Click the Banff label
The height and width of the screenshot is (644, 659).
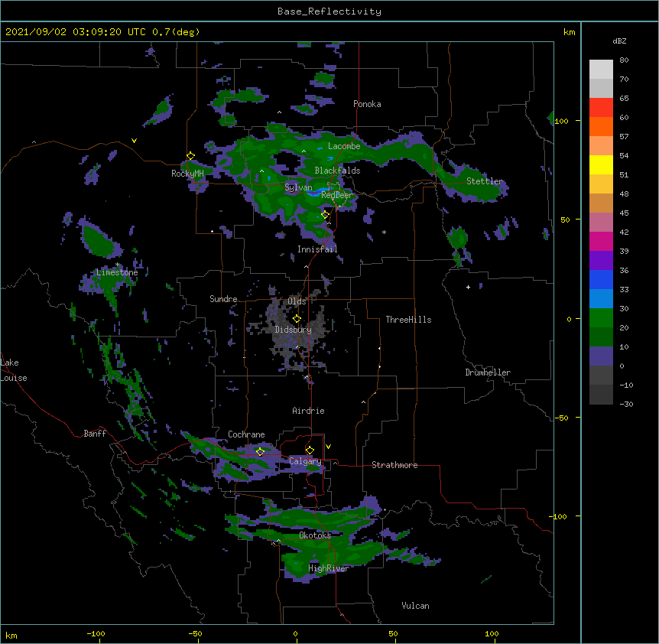(x=95, y=434)
